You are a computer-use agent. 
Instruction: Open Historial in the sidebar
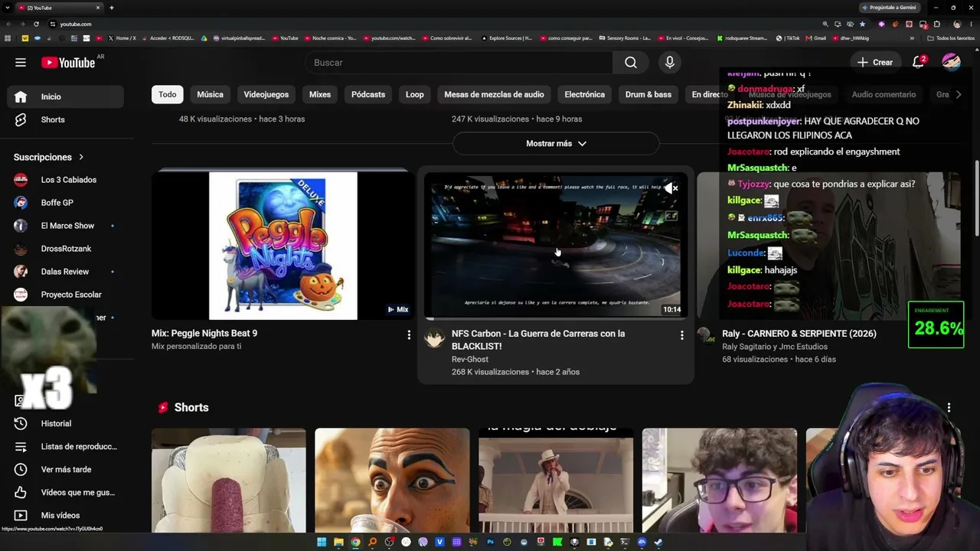(x=65, y=423)
